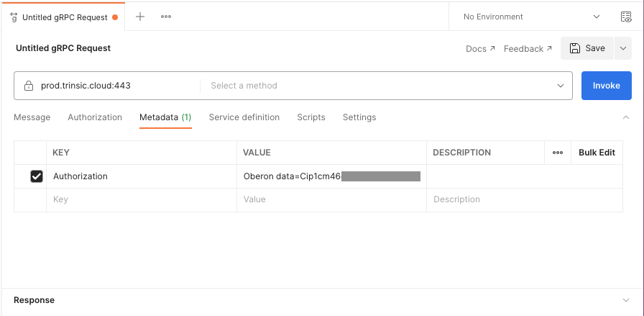Click the Save button
The height and width of the screenshot is (316, 644).
tap(587, 48)
